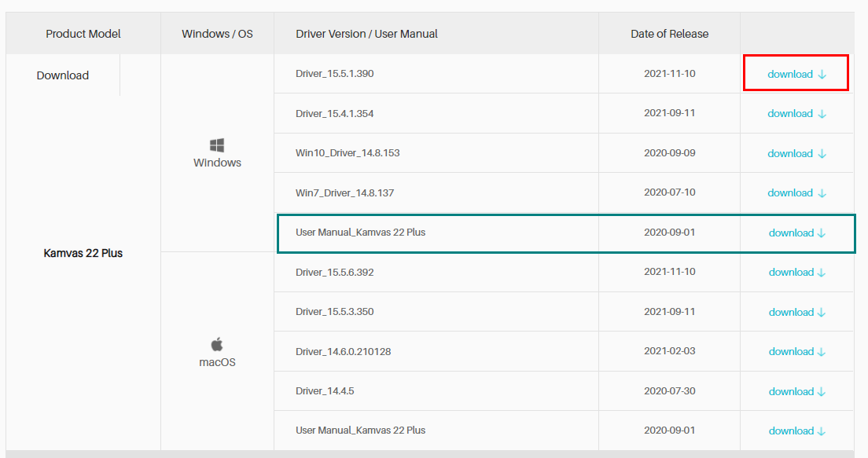Download Driver_14.4.5 for macOS
The image size is (868, 458).
click(797, 391)
